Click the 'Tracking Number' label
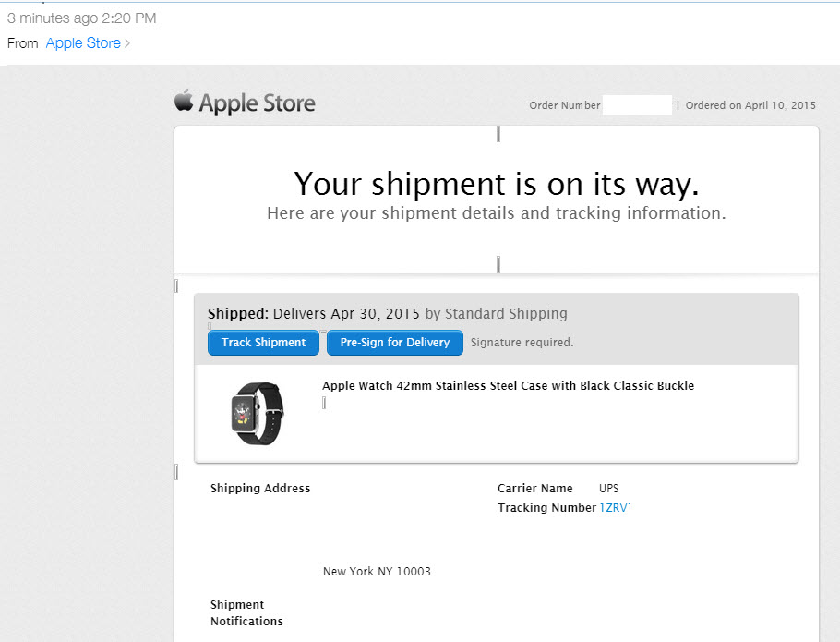 (x=546, y=507)
